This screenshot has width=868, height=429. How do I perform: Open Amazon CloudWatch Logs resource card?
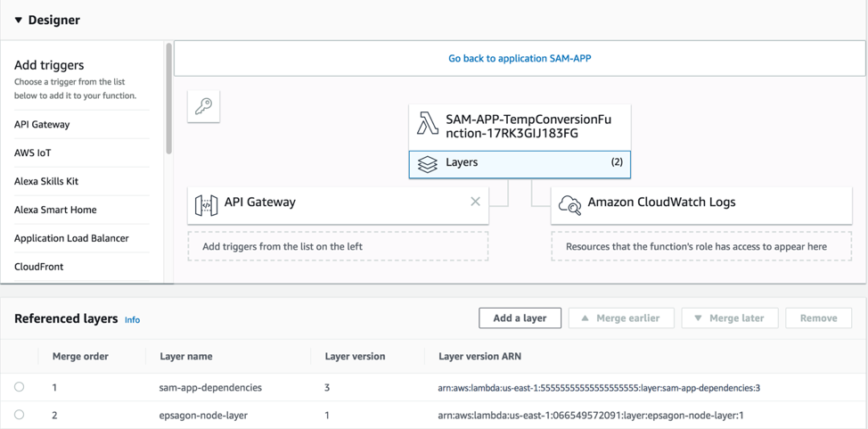(x=701, y=205)
